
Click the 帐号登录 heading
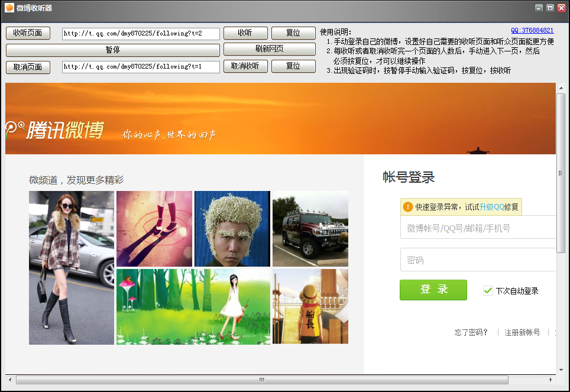409,177
